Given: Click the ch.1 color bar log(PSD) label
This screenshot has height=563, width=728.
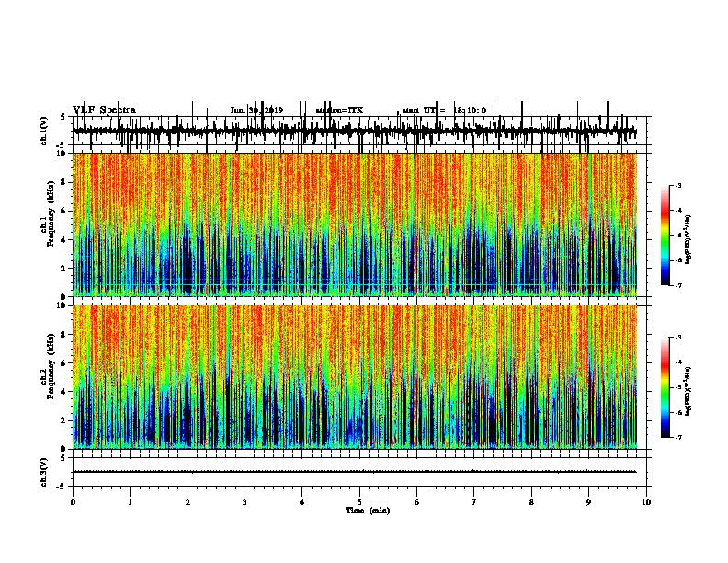Looking at the screenshot, I should pos(688,240).
